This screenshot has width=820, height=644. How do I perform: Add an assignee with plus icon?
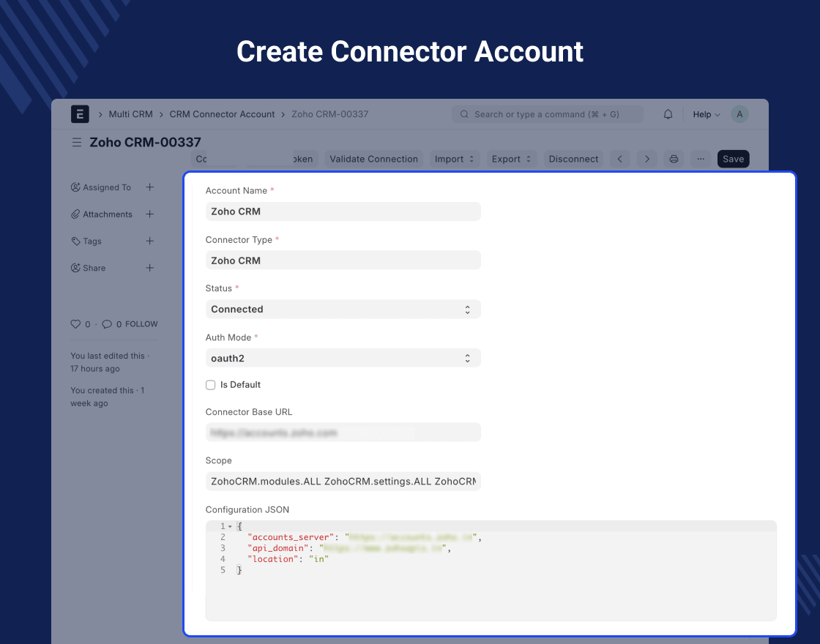click(x=150, y=187)
